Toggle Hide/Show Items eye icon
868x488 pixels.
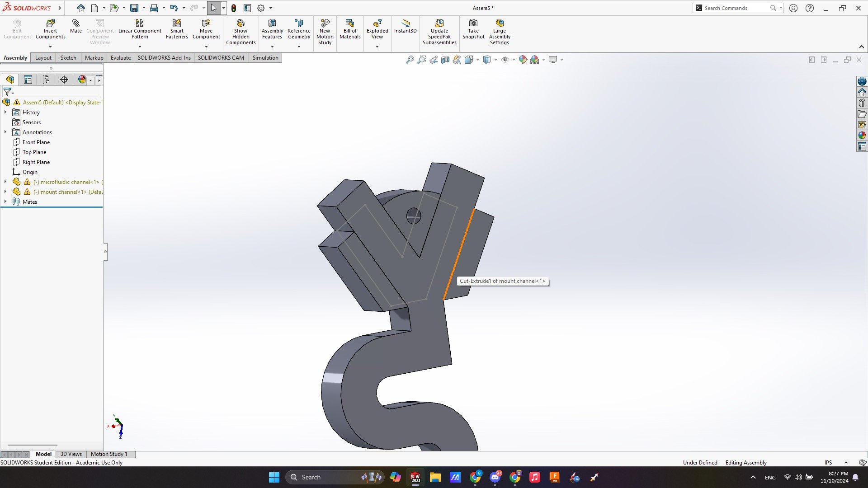[505, 60]
